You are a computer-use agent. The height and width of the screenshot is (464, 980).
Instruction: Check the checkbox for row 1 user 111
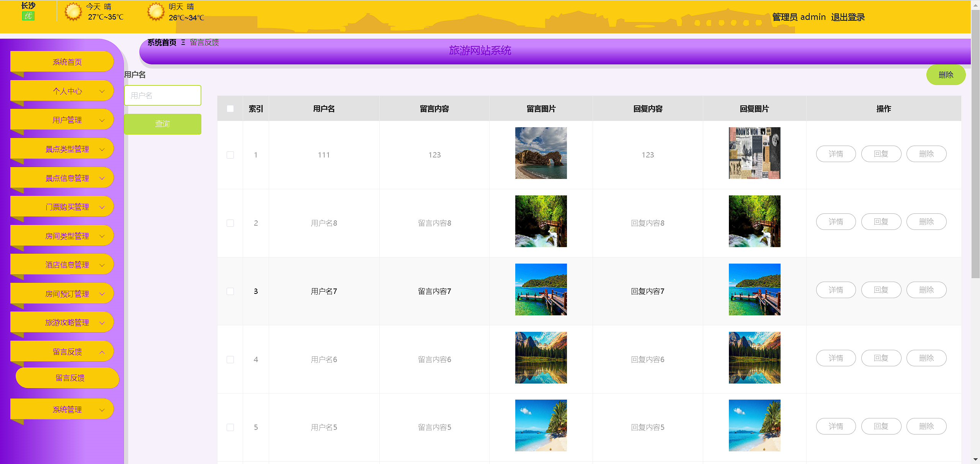click(230, 155)
